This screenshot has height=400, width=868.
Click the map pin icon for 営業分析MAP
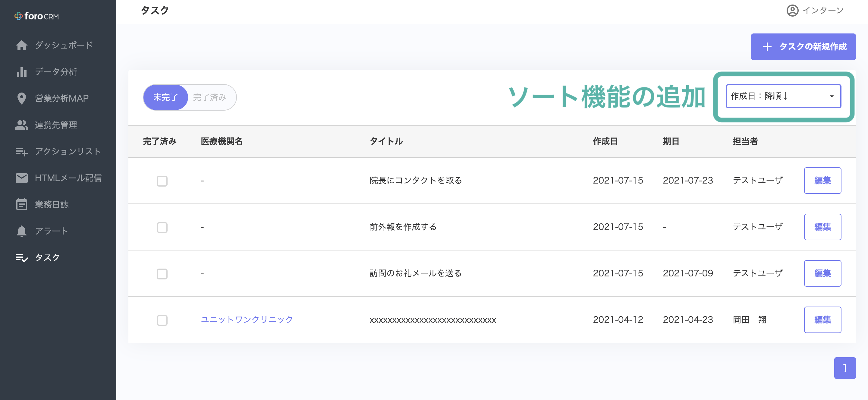[22, 98]
